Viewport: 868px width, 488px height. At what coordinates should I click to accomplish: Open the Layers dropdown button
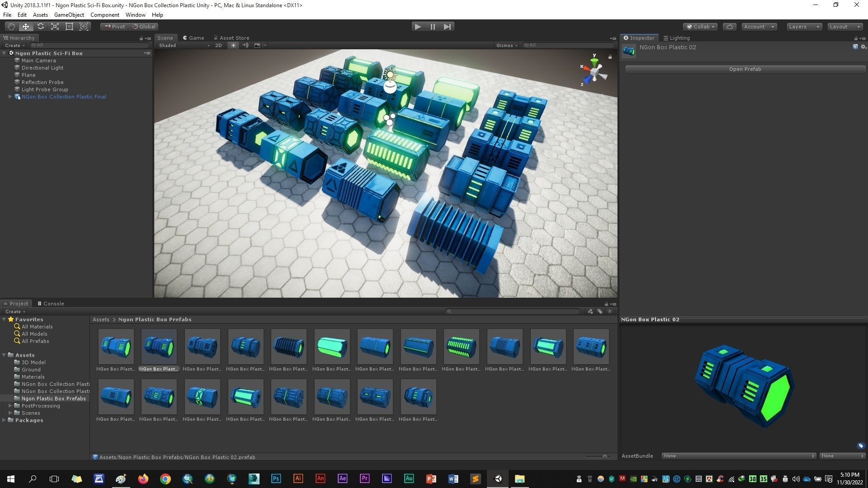[x=803, y=27]
